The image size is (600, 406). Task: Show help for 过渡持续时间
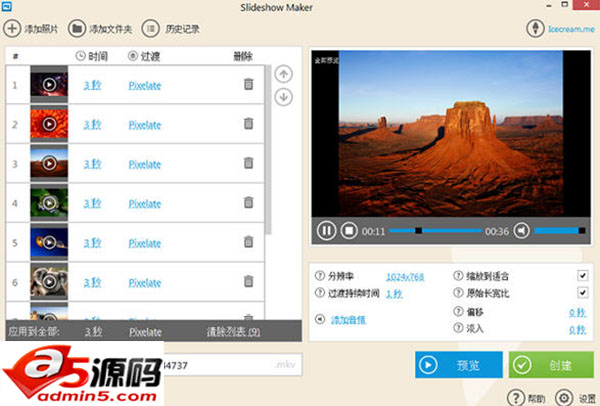click(320, 293)
